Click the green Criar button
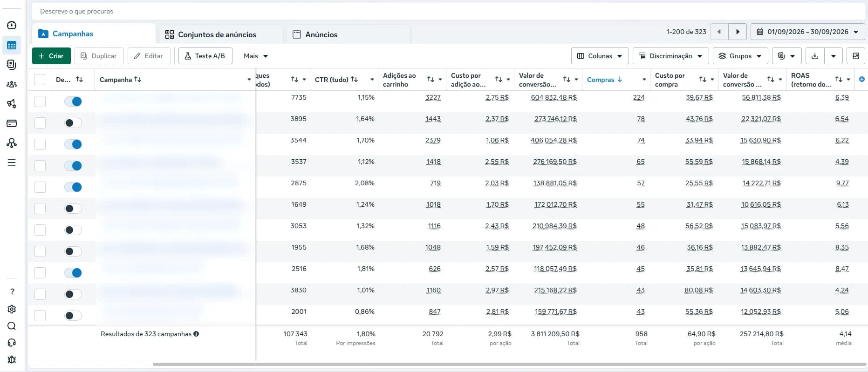Screen dimensions: 868x372 tap(51, 56)
